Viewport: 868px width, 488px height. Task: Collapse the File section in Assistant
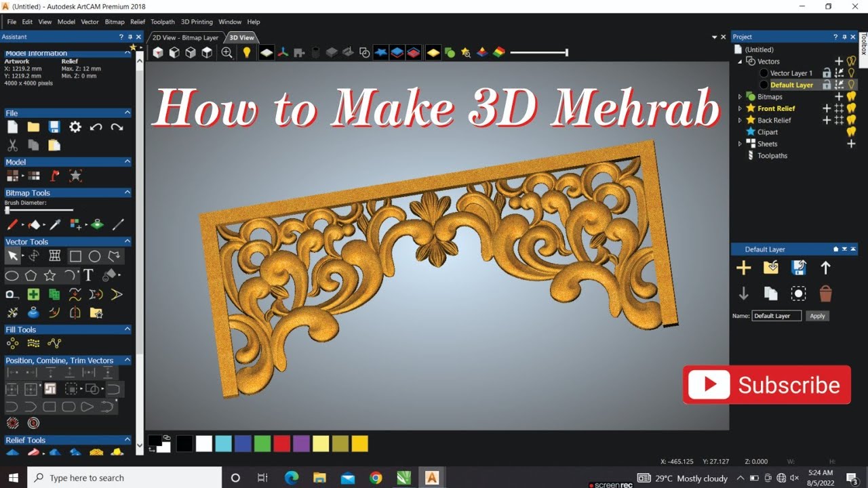pos(127,113)
